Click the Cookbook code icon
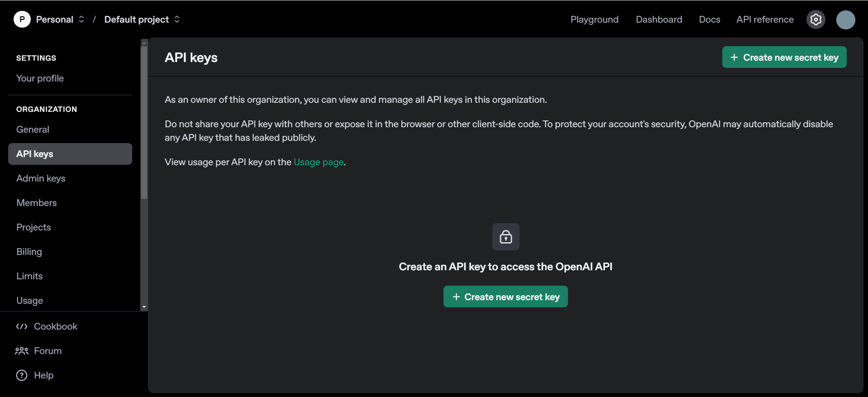This screenshot has height=397, width=868. [22, 326]
